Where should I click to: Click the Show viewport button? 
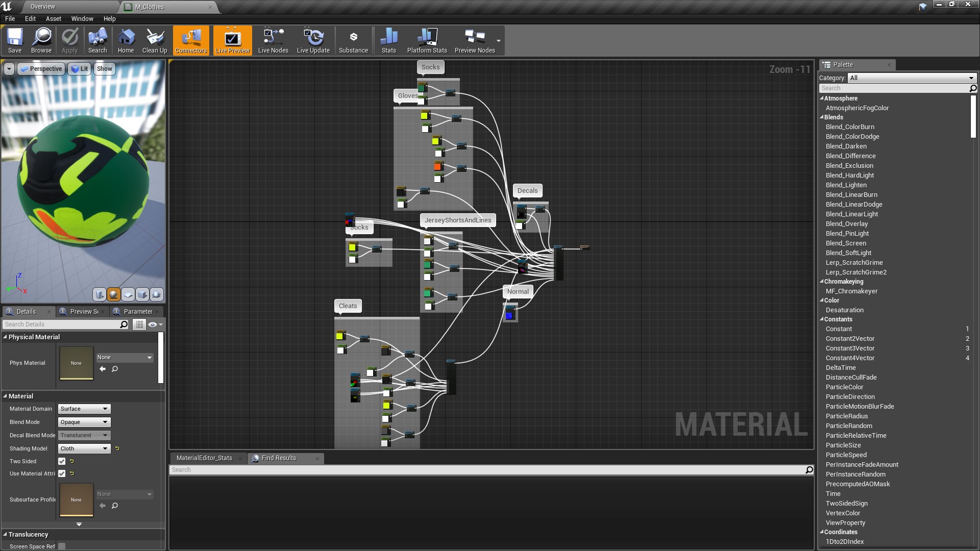pos(104,69)
